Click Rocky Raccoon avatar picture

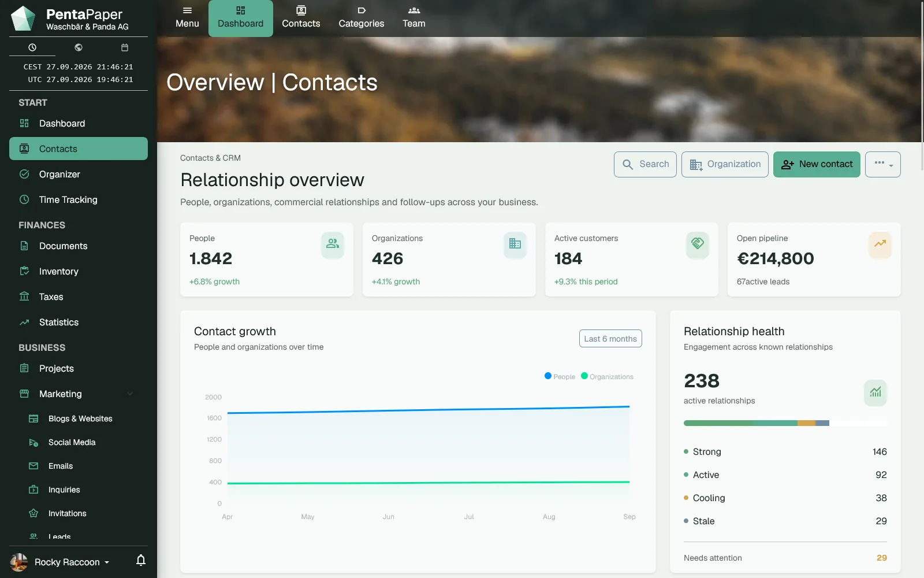(19, 562)
